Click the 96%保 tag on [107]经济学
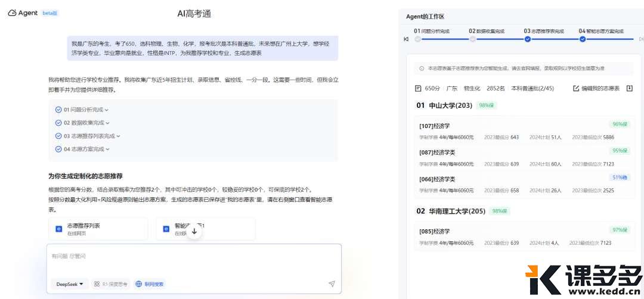 (x=621, y=124)
